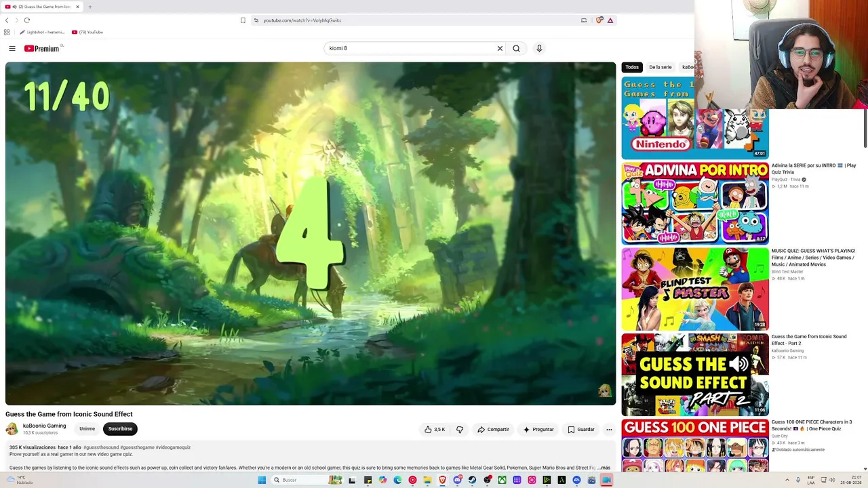
Task: Click the video player to pause
Action: 311,234
